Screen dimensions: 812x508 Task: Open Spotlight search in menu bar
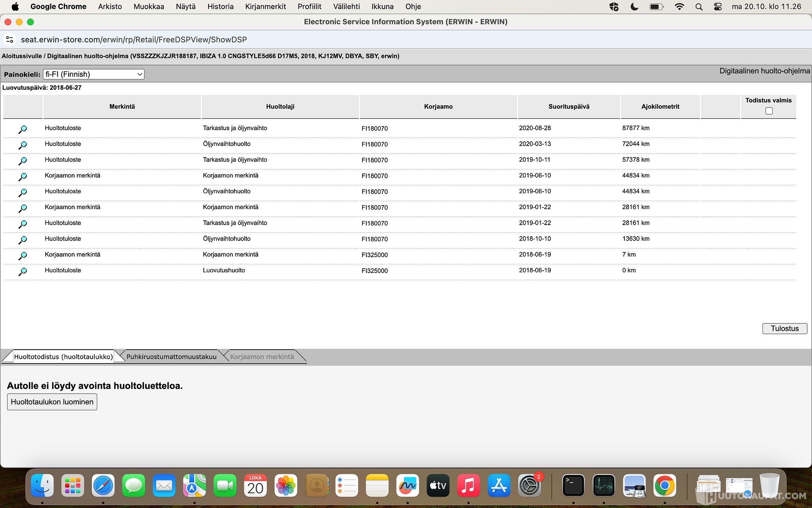[x=699, y=7]
